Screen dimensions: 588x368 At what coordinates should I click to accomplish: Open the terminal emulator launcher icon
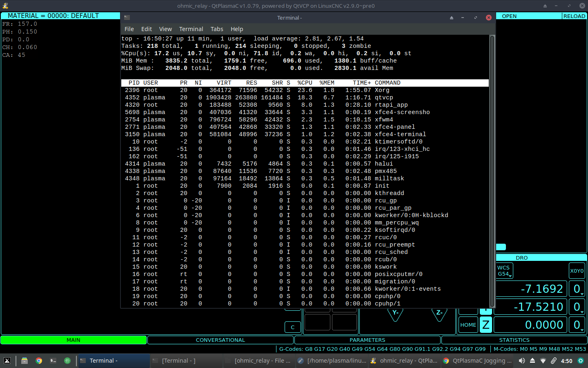click(x=53, y=361)
